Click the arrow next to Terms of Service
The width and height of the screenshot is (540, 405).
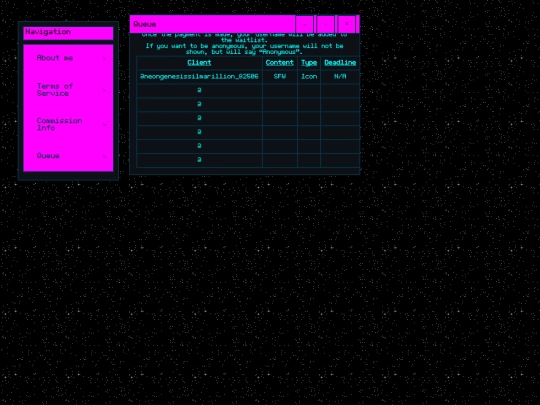pos(105,90)
